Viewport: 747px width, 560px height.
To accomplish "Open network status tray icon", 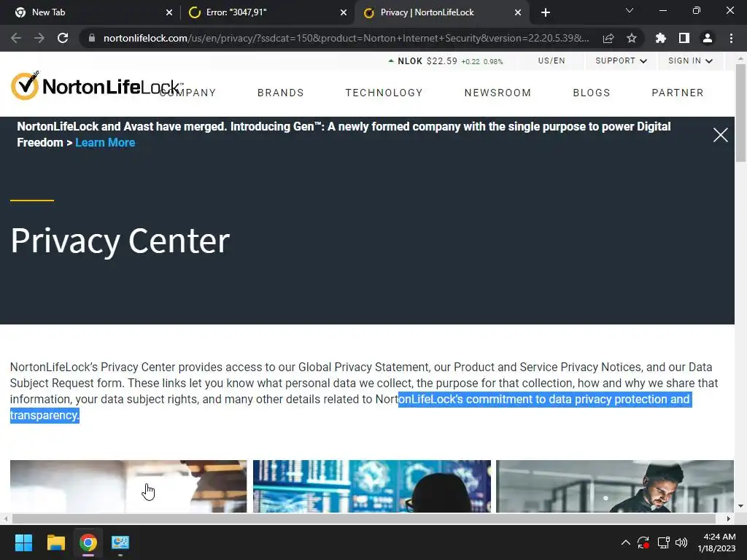I will click(x=663, y=542).
